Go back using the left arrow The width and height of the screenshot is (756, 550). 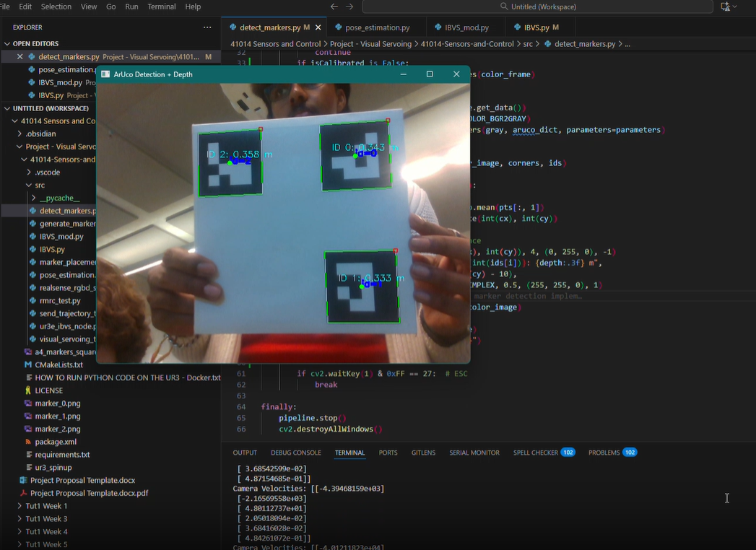(x=334, y=6)
